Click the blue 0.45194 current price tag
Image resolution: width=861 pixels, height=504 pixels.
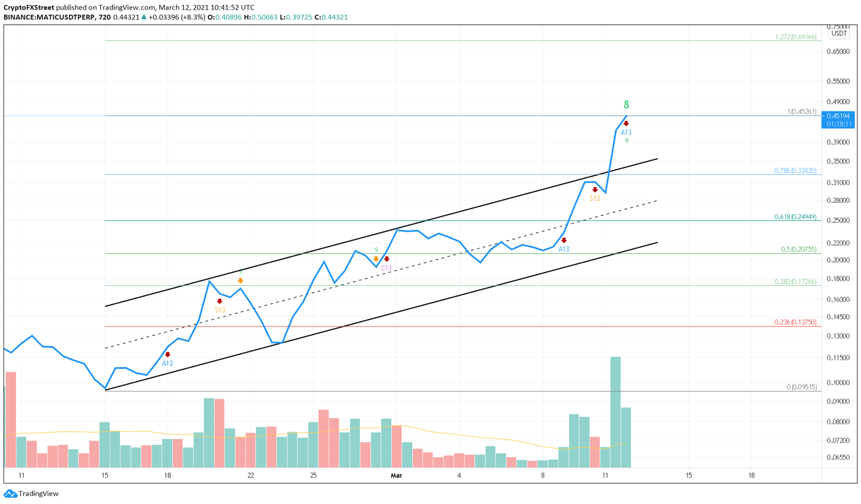click(x=839, y=116)
